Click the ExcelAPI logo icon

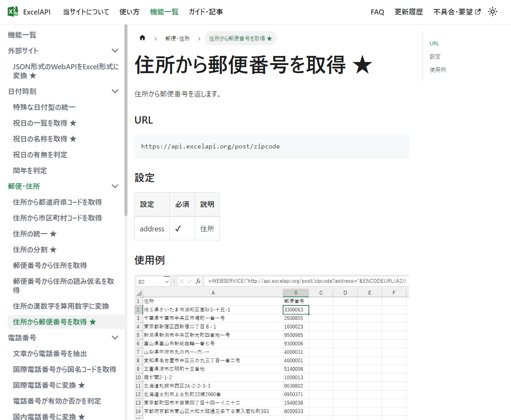coord(13,12)
